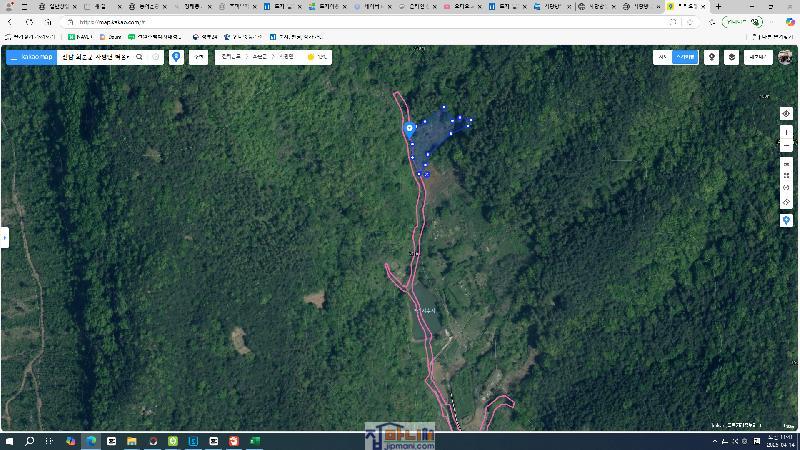Click the Kakao Map search input field
Screen dimensions: 800x450
click(95, 57)
